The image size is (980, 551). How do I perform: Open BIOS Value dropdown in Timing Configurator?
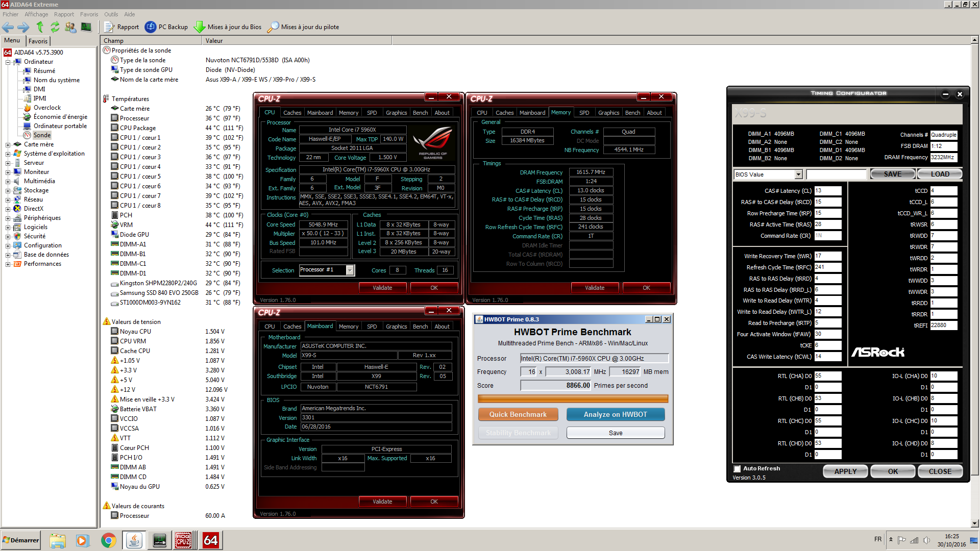pyautogui.click(x=798, y=174)
